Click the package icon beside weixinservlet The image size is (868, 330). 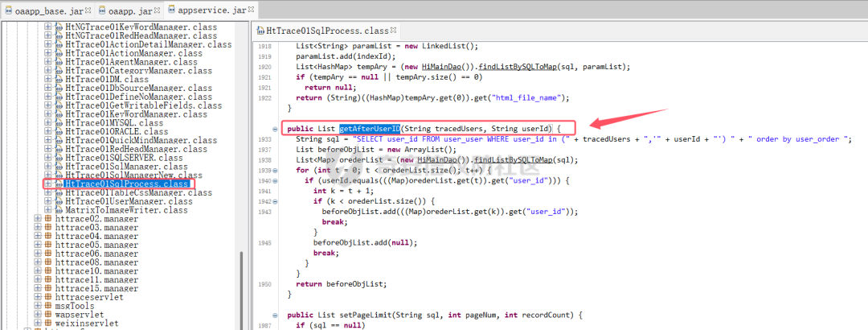(x=48, y=324)
